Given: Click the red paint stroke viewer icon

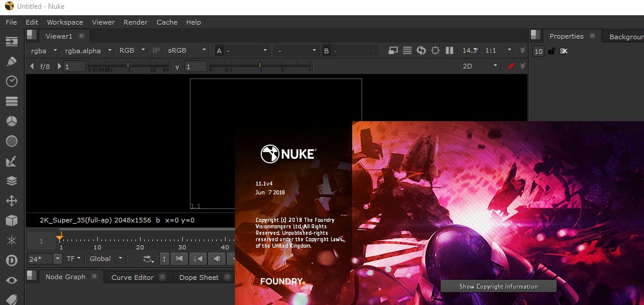Looking at the screenshot, I should (511, 66).
